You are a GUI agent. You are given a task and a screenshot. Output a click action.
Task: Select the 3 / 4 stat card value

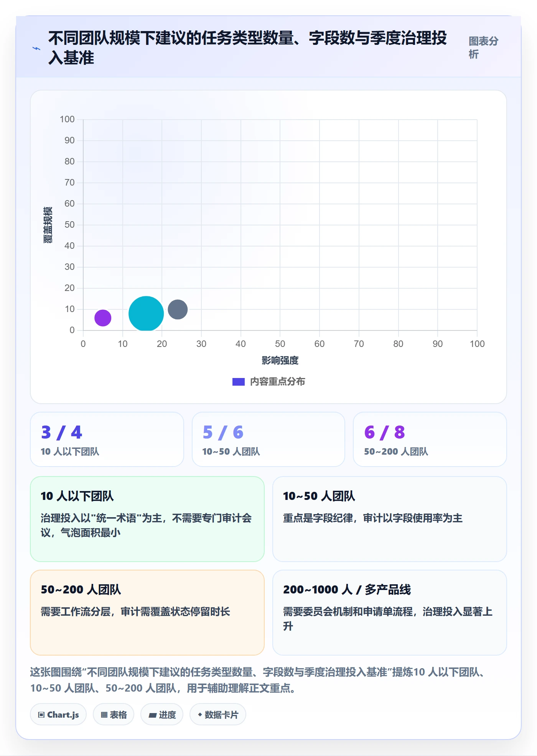coord(62,432)
